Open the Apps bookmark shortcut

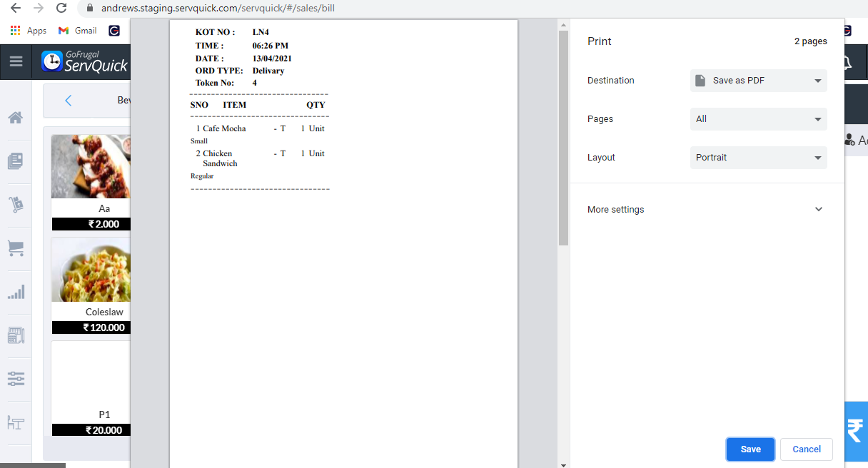[29, 31]
